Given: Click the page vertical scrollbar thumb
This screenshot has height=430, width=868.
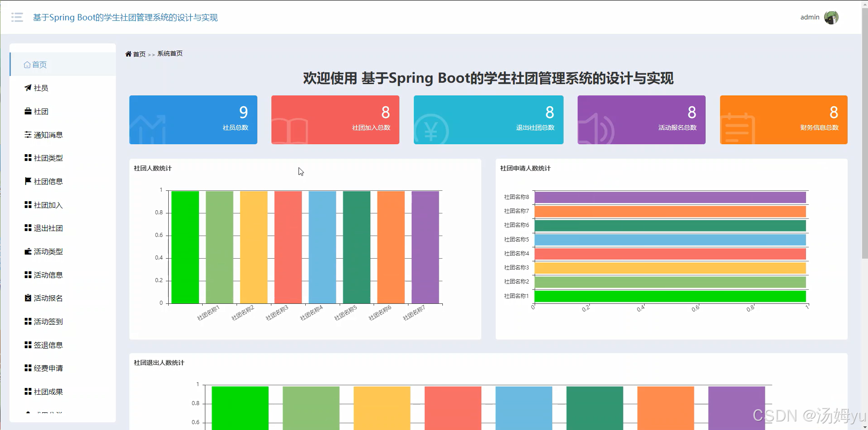Looking at the screenshot, I should point(865,133).
